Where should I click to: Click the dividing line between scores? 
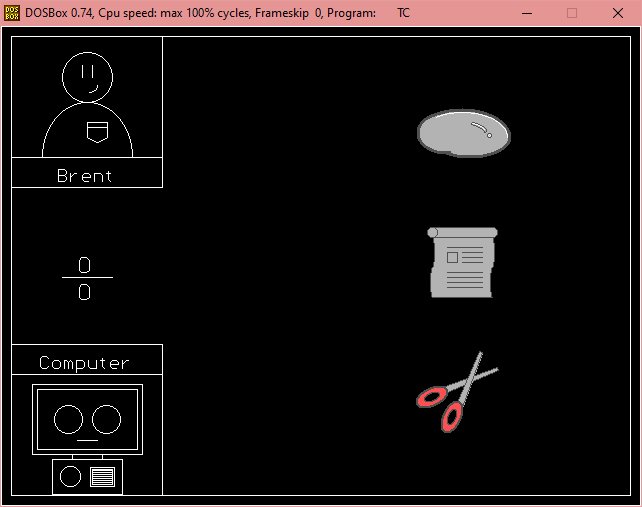pos(87,278)
